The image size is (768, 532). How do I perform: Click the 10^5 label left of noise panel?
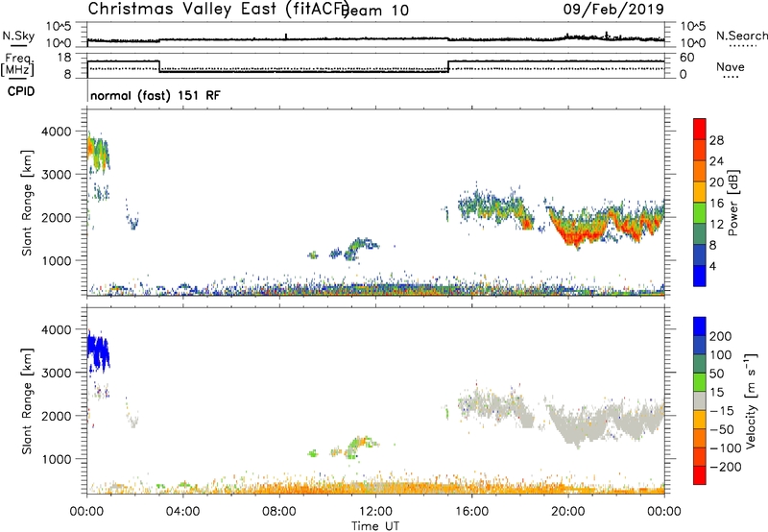coord(59,27)
